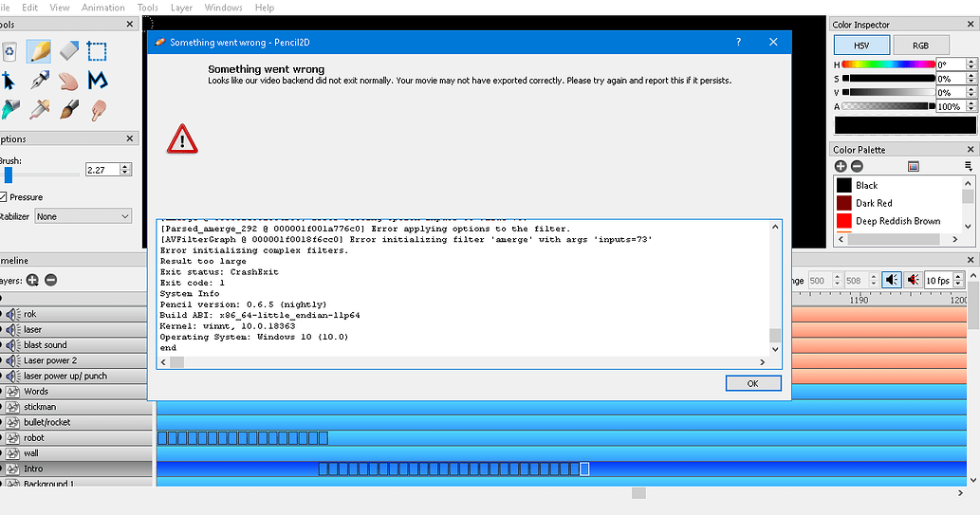Click the robot layer bitmap icon
The image size is (980, 515).
point(12,438)
